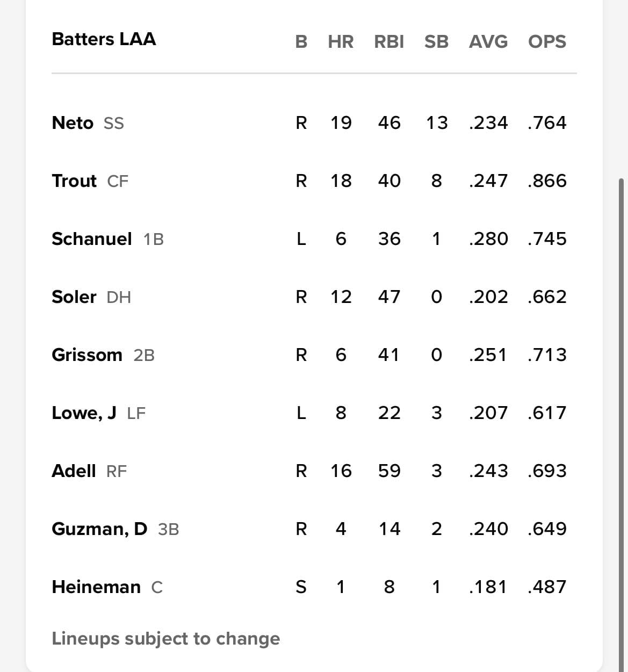Image resolution: width=628 pixels, height=672 pixels.
Task: Tap the OPS column header
Action: click(x=547, y=42)
